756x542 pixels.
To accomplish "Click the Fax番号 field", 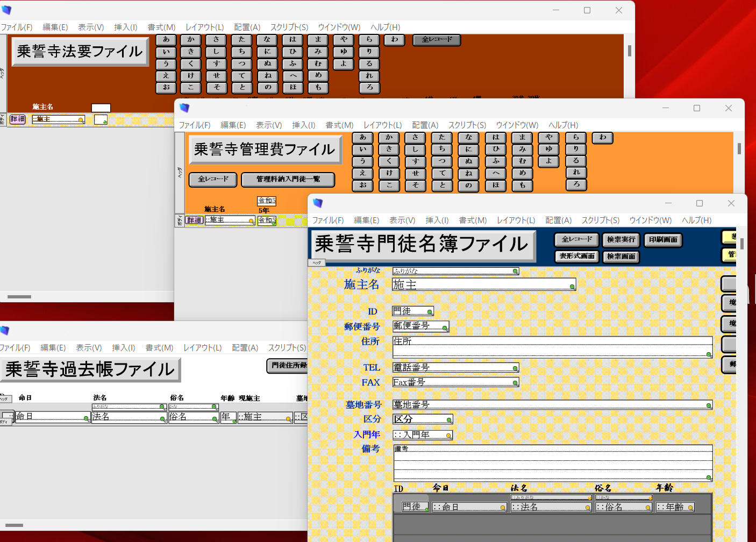I will [455, 382].
